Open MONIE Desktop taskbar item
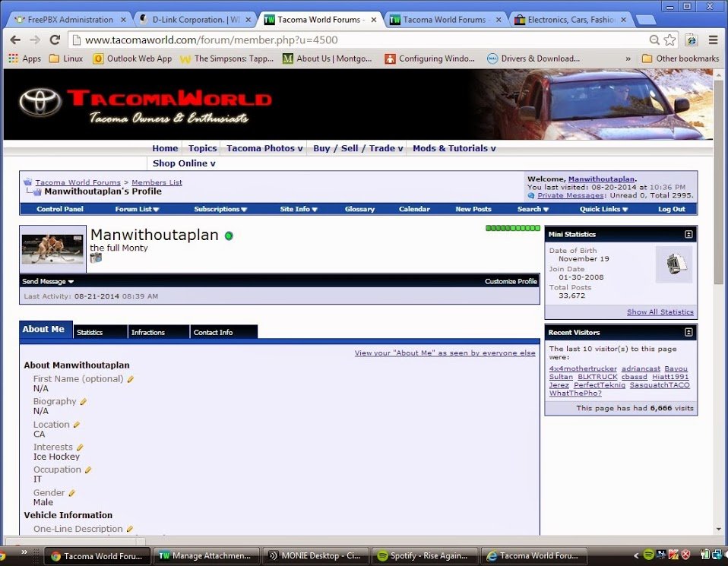The height and width of the screenshot is (566, 728). (x=315, y=556)
